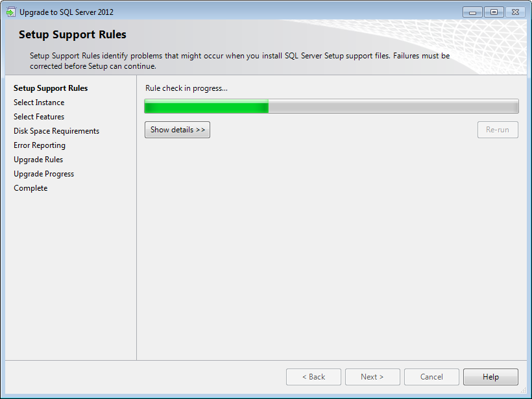Minimize the setup window
This screenshot has height=399, width=532.
(472, 12)
